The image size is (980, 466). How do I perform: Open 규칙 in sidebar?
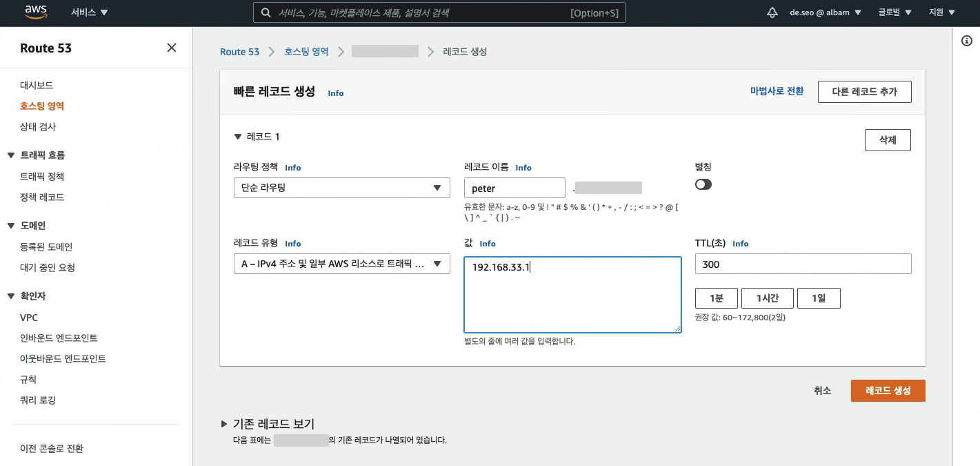point(28,380)
